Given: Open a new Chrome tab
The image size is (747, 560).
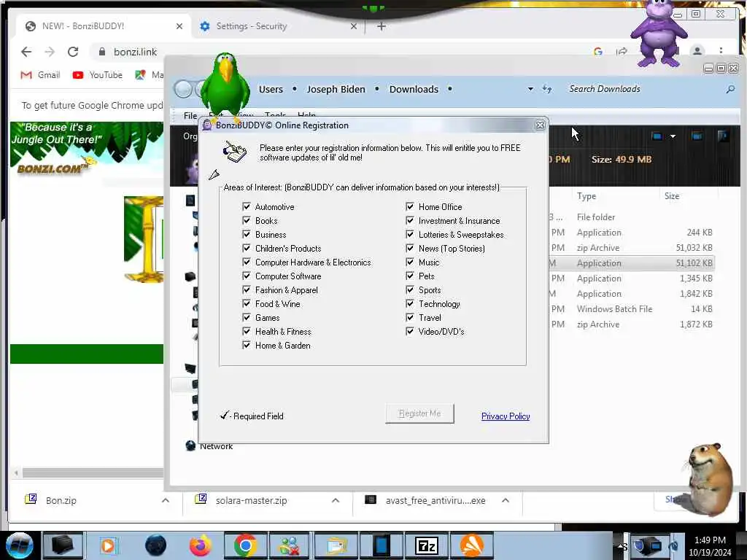Looking at the screenshot, I should (381, 26).
